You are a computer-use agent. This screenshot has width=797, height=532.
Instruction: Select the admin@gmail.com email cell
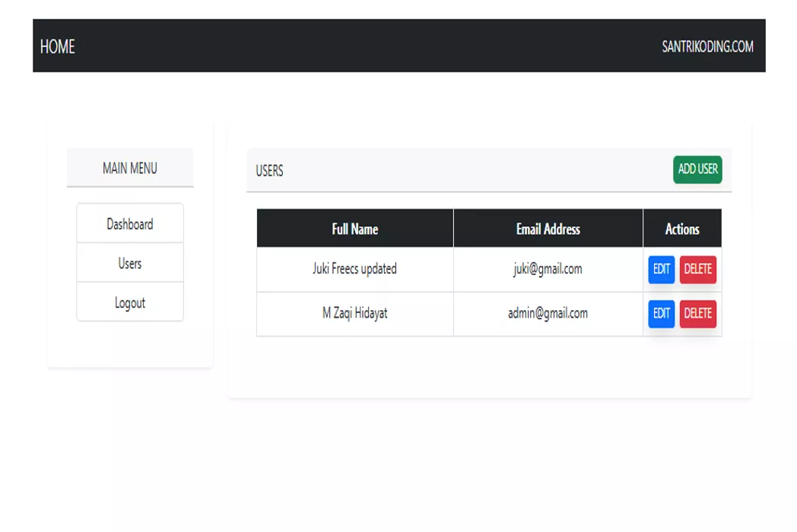(x=548, y=314)
